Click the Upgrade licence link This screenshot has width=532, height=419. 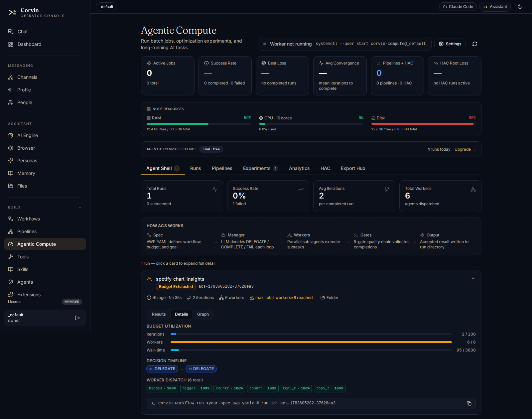tap(465, 149)
